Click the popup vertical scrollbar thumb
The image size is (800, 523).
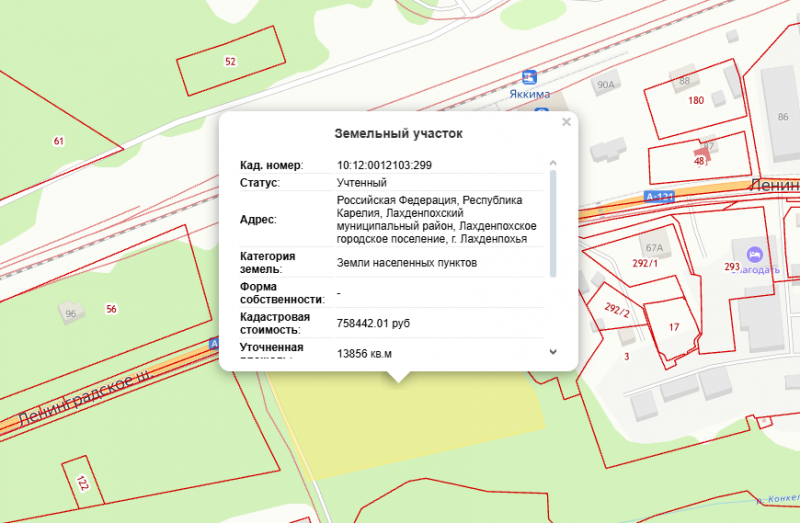point(553,223)
